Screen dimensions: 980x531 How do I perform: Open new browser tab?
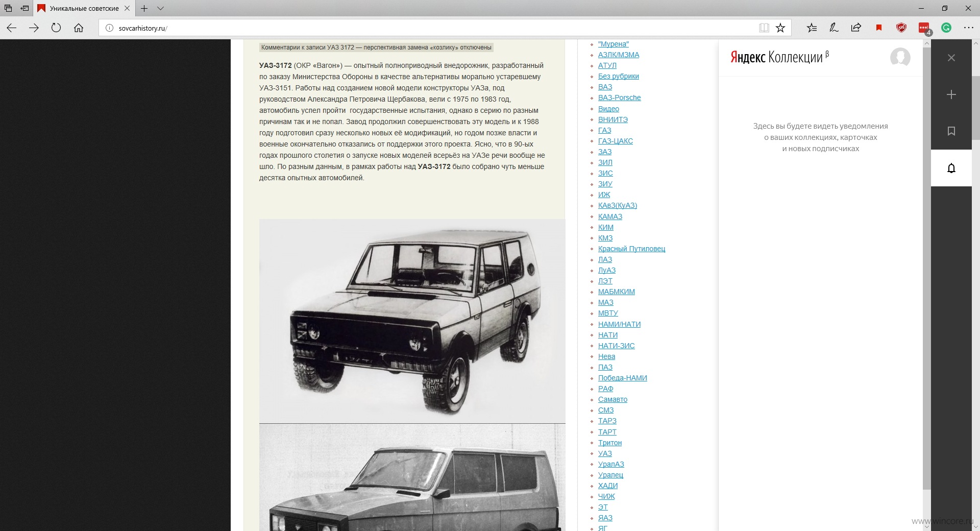pyautogui.click(x=144, y=8)
